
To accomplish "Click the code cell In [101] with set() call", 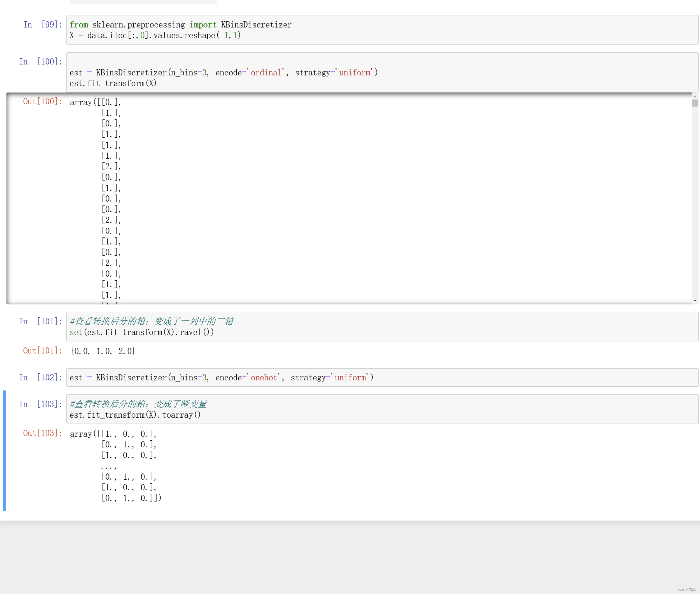I will point(382,327).
